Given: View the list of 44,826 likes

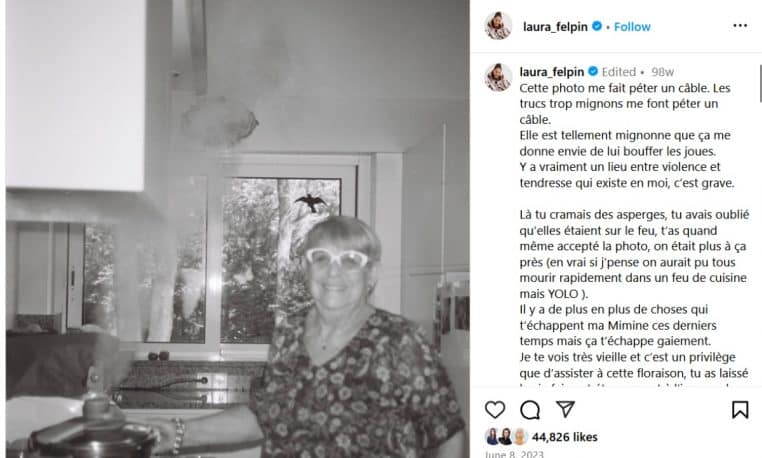Looking at the screenshot, I should pos(564,437).
